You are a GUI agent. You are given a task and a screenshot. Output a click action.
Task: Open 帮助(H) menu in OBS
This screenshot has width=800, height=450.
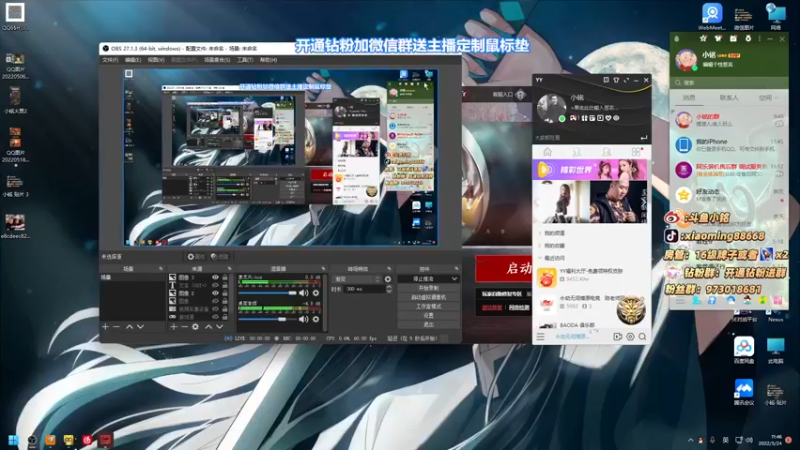tap(268, 60)
